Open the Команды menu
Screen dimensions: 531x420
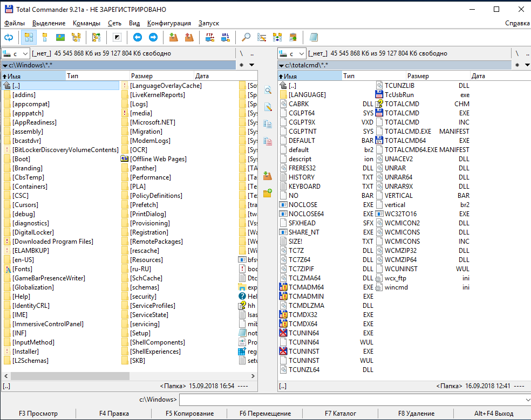click(86, 23)
